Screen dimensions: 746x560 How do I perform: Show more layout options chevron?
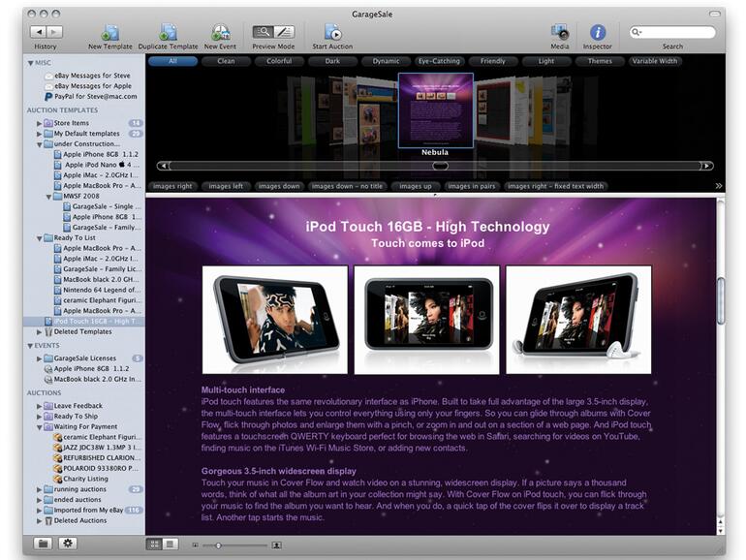click(719, 186)
